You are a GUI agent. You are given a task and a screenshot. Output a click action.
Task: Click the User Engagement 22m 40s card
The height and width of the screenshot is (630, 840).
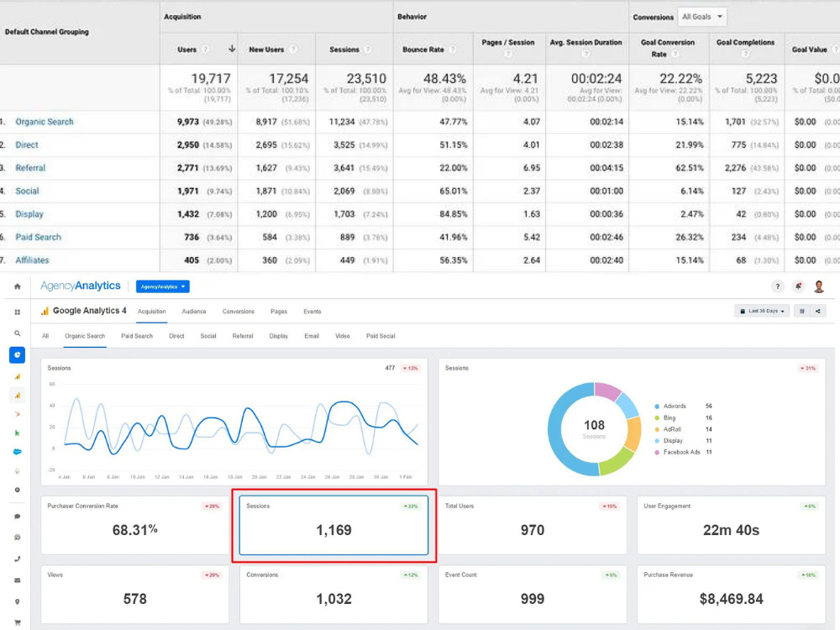[732, 526]
